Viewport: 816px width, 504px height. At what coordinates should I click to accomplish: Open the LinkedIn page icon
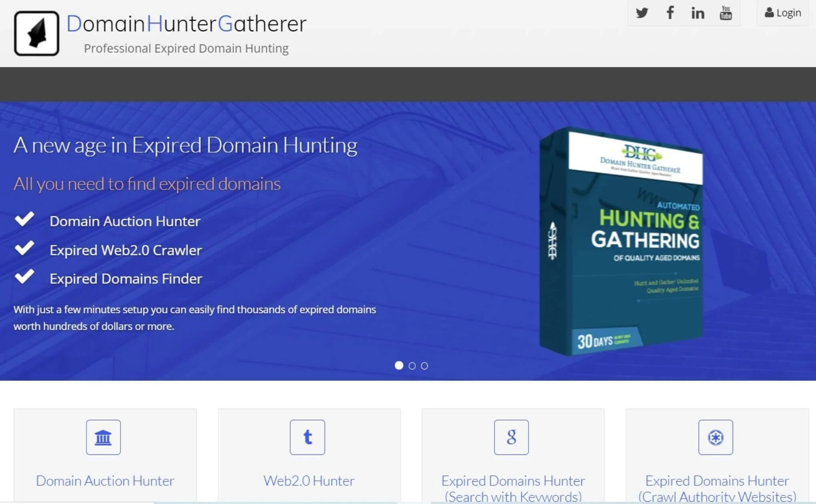point(697,12)
